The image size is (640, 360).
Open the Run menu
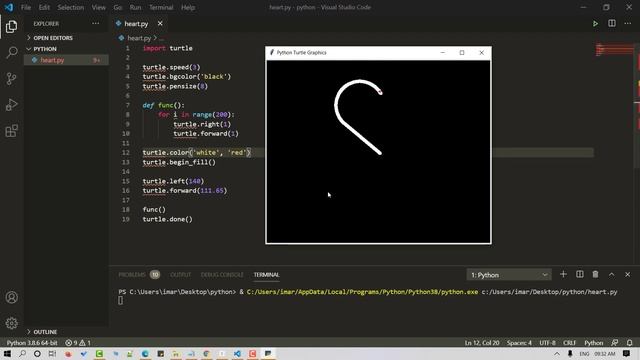click(x=135, y=7)
